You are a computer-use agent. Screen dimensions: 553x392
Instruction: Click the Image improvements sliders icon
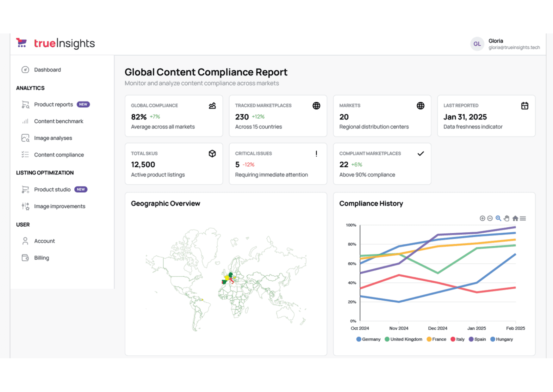[x=25, y=206]
